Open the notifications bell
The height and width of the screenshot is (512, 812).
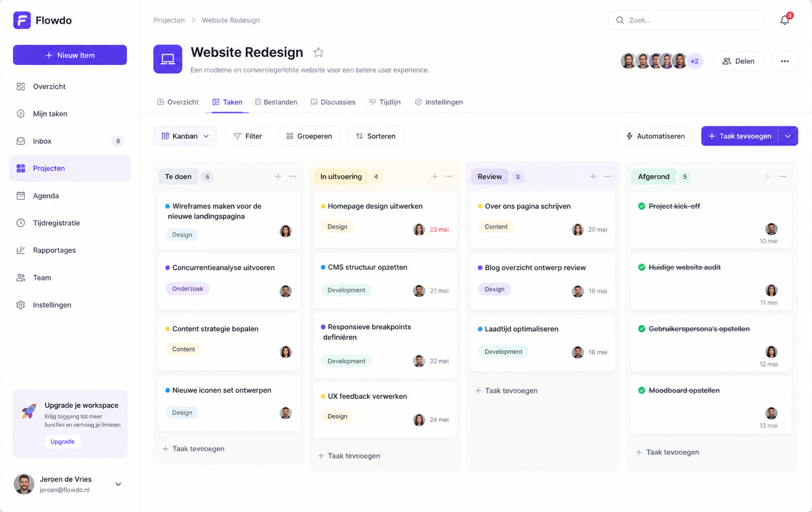click(x=785, y=20)
